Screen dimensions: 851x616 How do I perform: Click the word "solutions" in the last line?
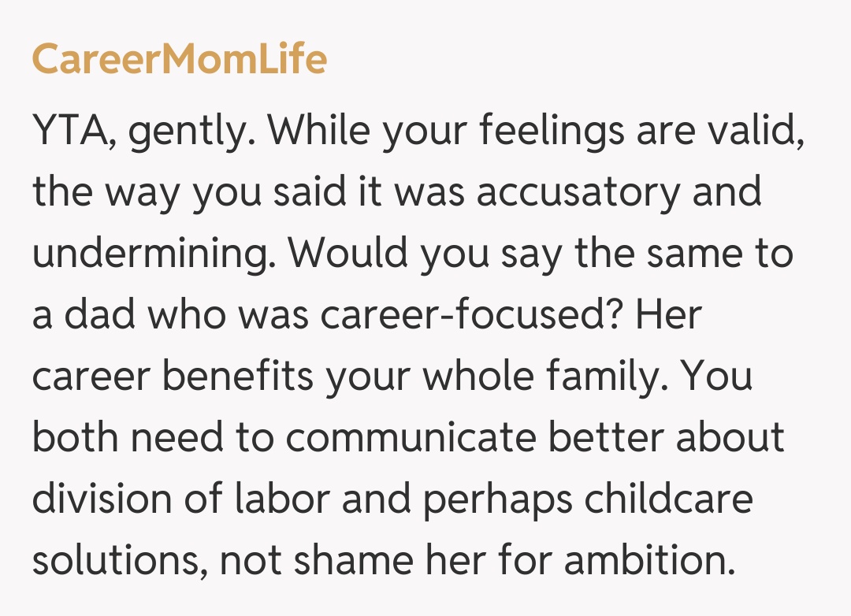[118, 561]
